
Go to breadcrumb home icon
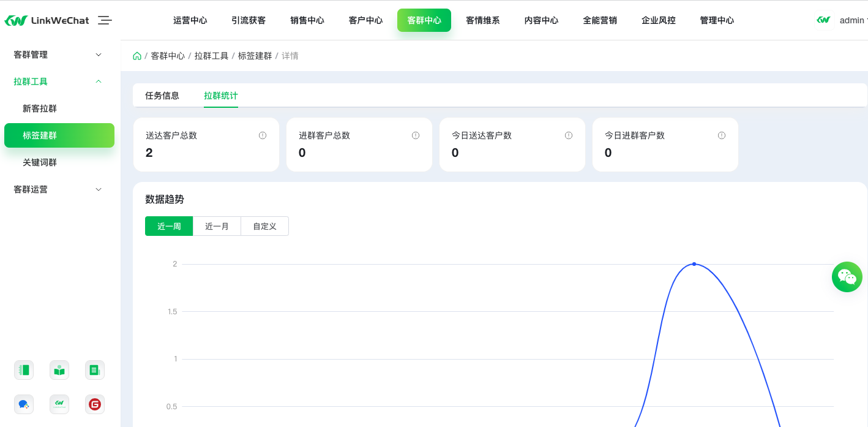[x=137, y=56]
